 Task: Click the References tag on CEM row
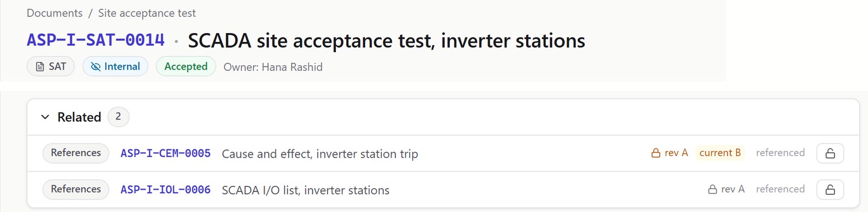pos(76,153)
